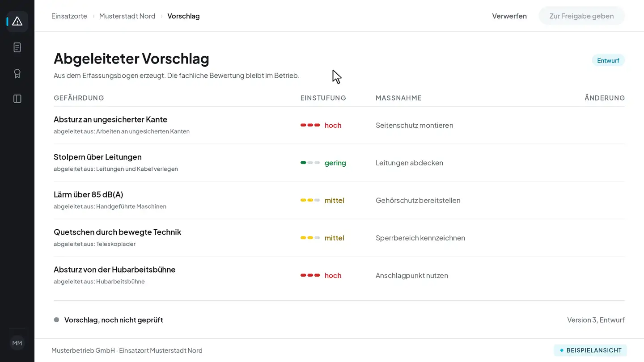Click measure Leitungen abdecken
The image size is (644, 362).
pos(409,163)
